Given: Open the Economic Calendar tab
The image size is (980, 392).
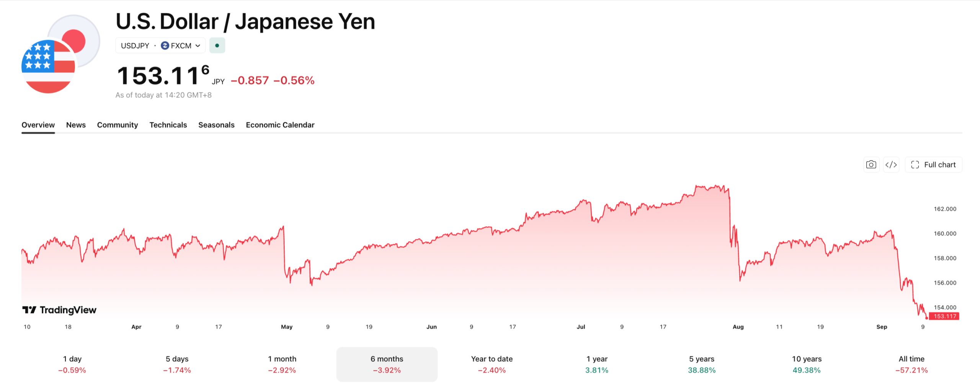Looking at the screenshot, I should (x=280, y=125).
